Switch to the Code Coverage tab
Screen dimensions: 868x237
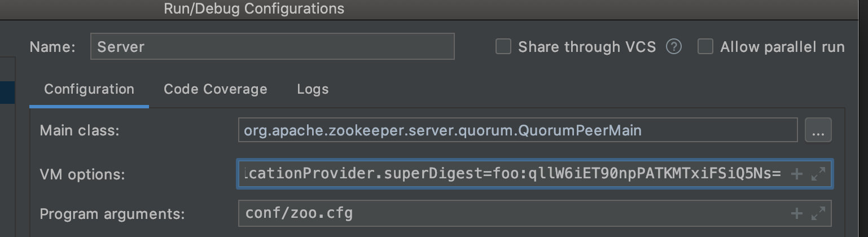(215, 89)
